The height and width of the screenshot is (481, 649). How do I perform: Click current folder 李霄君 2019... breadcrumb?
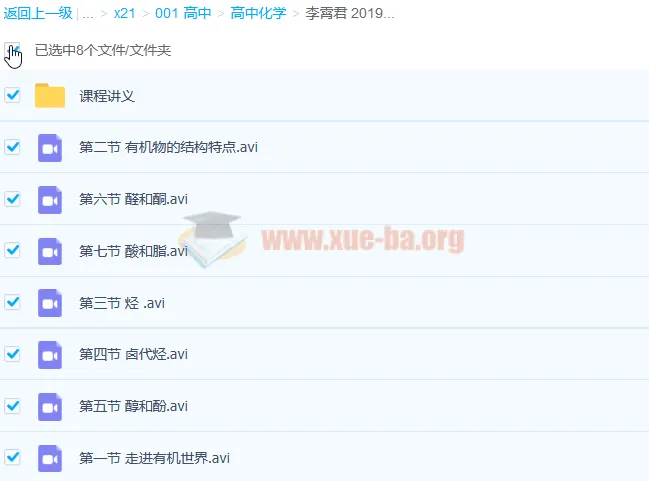tap(350, 13)
